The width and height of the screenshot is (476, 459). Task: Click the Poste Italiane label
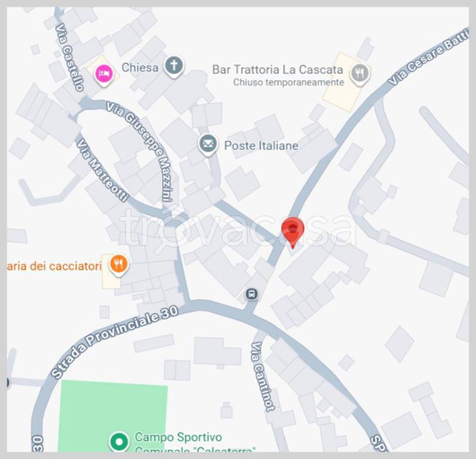coord(261,145)
